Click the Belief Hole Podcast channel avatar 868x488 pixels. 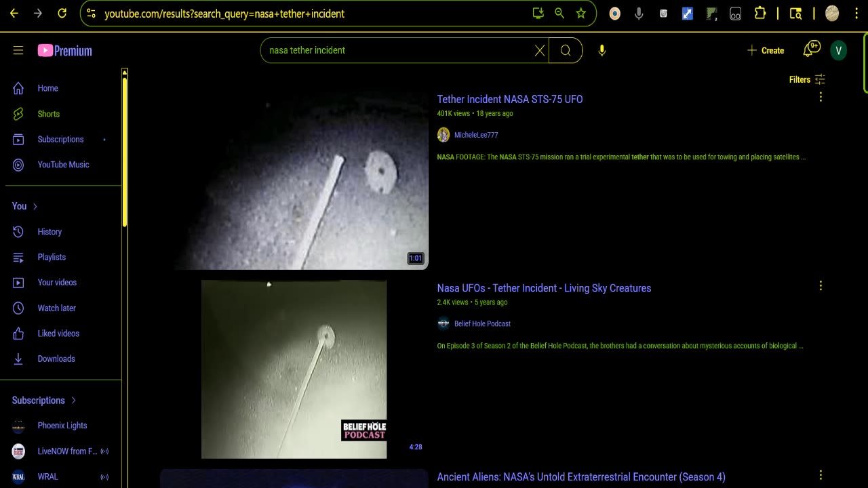click(x=443, y=324)
